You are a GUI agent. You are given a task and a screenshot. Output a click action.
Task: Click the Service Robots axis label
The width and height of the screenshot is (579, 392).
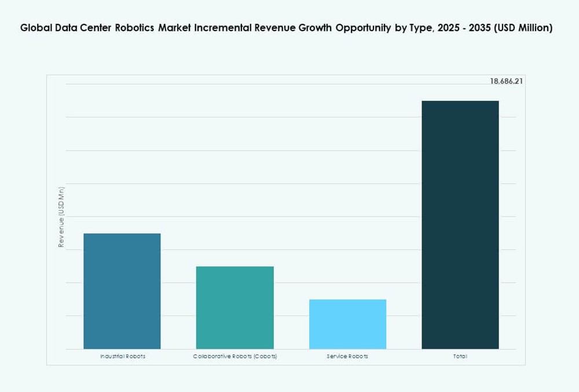pyautogui.click(x=347, y=356)
